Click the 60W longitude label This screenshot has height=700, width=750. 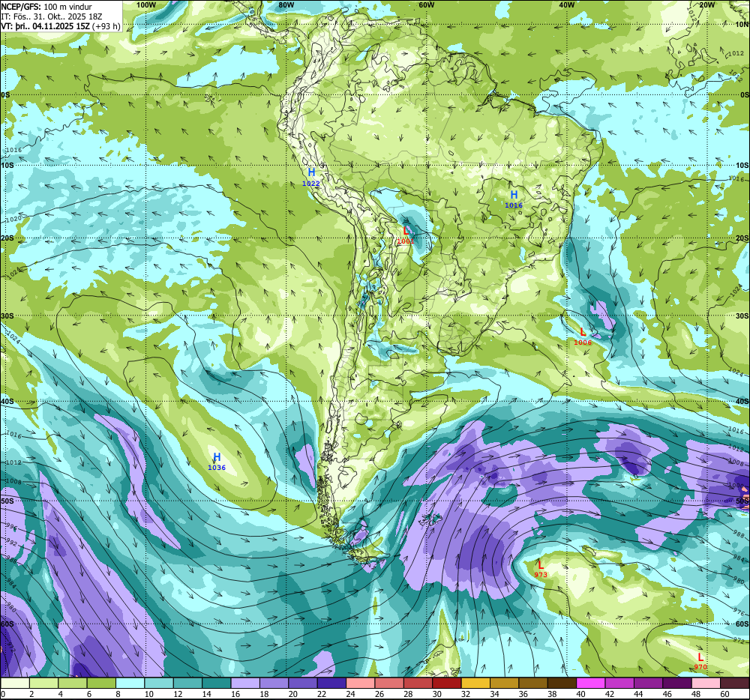click(x=426, y=4)
